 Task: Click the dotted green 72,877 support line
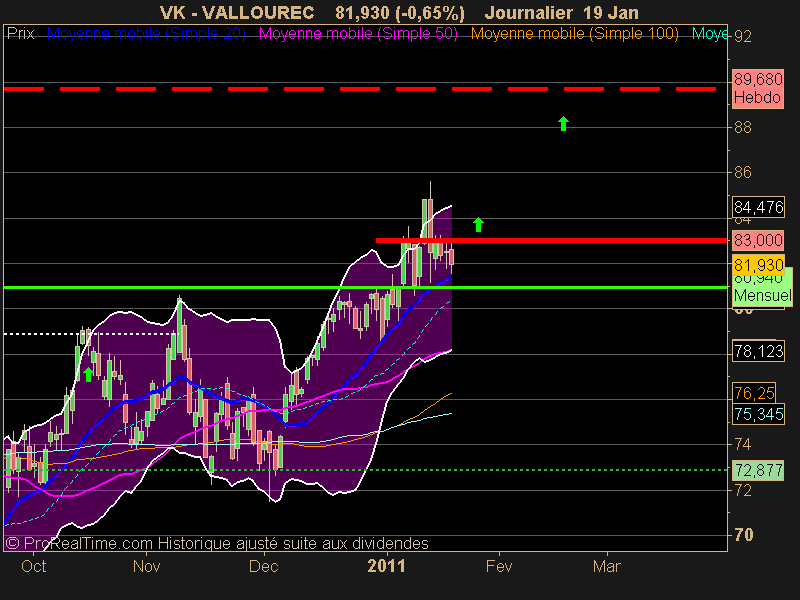click(365, 470)
